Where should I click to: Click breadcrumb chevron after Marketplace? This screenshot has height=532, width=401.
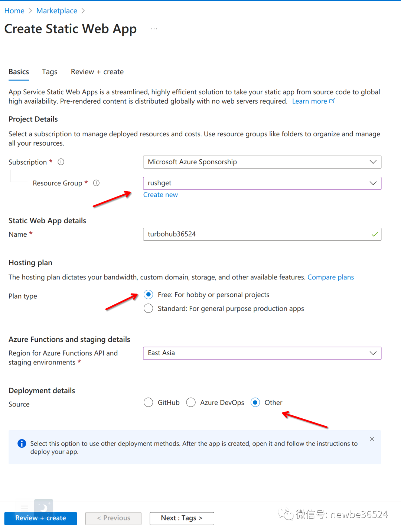click(83, 11)
